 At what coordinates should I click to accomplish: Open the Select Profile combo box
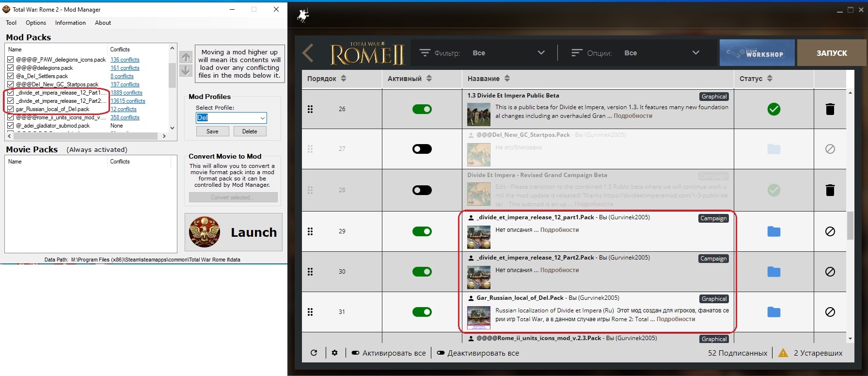tap(231, 118)
